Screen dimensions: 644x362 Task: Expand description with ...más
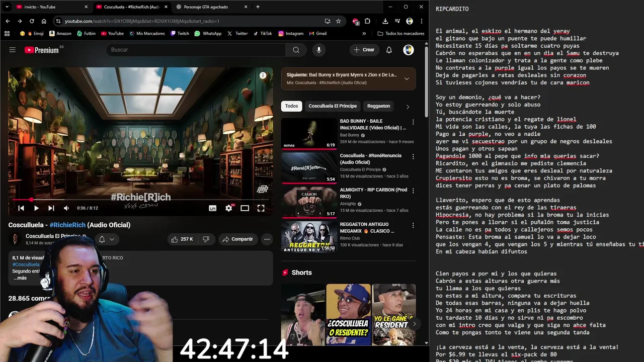[20, 278]
